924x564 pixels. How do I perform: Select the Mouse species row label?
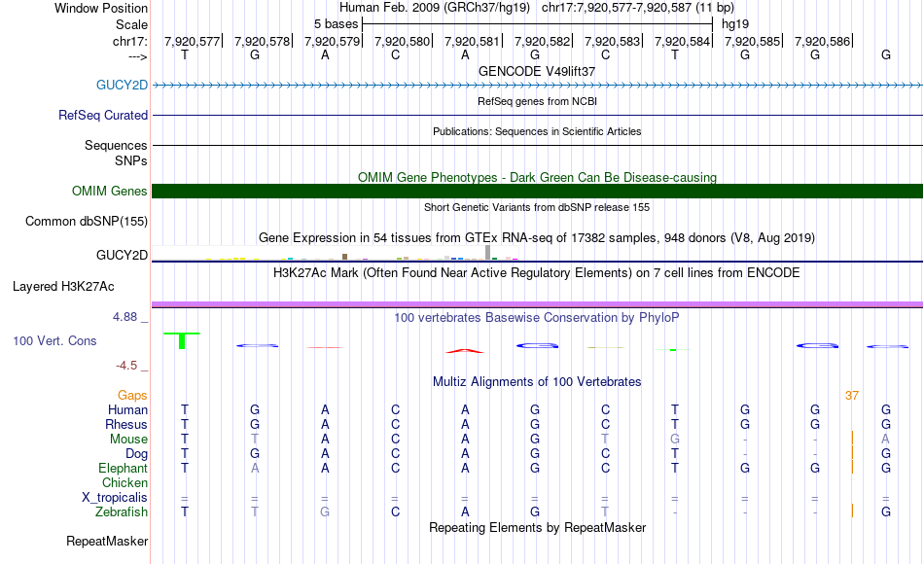(128, 440)
